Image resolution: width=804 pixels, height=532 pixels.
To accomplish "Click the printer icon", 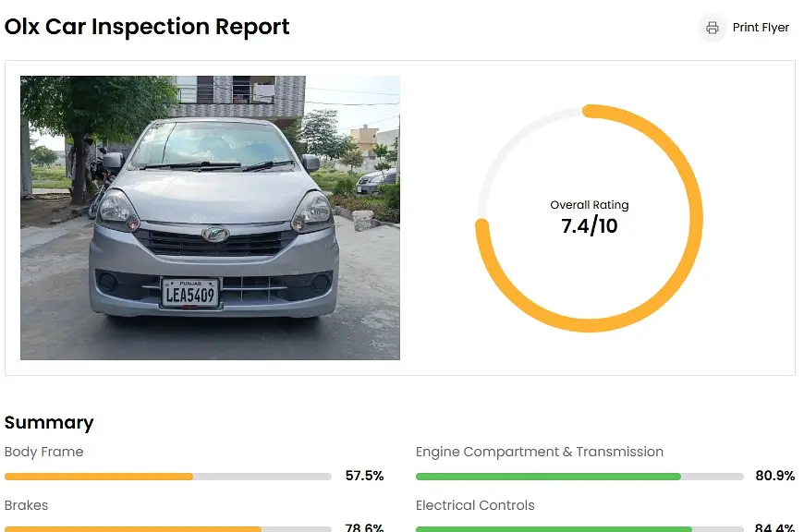I will [713, 28].
